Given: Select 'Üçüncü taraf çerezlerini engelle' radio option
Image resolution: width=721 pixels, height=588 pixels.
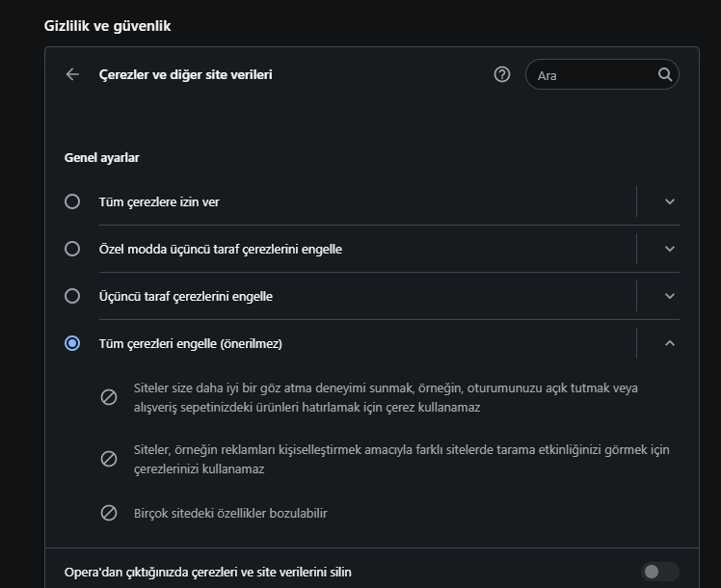Looking at the screenshot, I should point(72,296).
